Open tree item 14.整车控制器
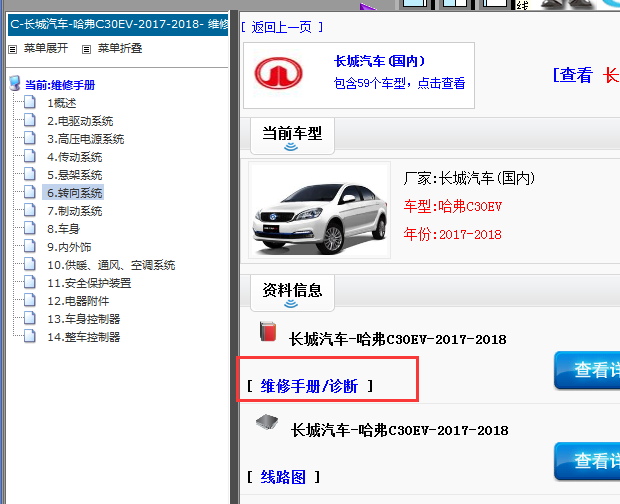Screen dimensions: 620x504 [x=83, y=337]
